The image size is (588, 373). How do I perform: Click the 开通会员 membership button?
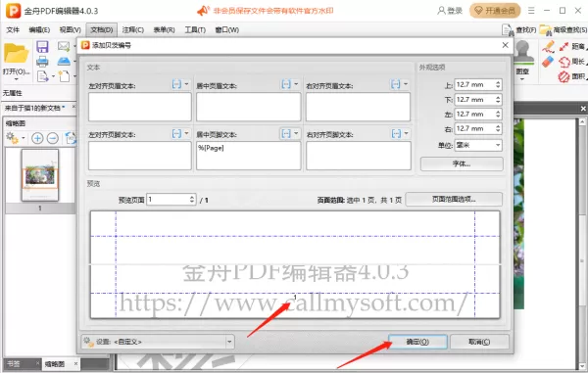coord(495,11)
